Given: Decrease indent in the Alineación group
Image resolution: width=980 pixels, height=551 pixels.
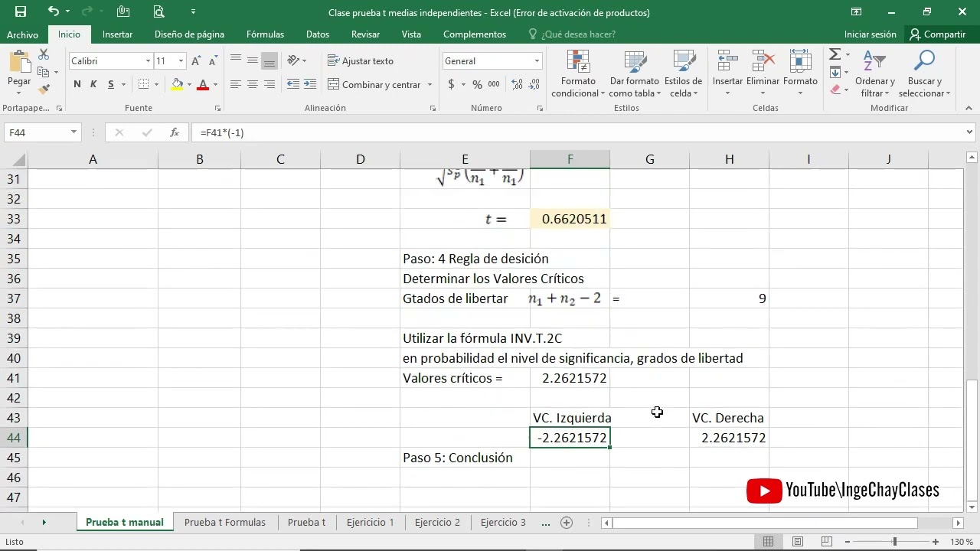Looking at the screenshot, I should click(293, 84).
